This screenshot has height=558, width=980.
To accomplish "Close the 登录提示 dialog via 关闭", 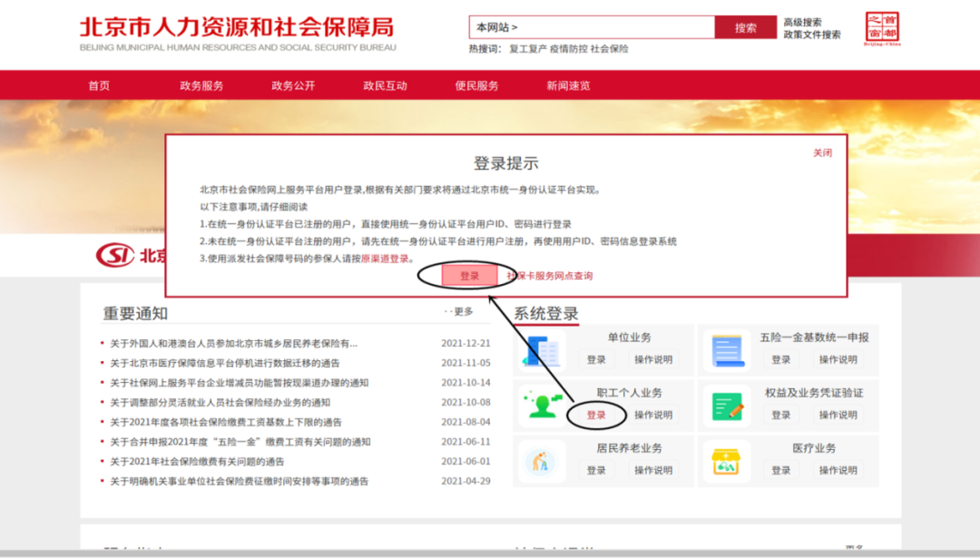I will (x=822, y=152).
